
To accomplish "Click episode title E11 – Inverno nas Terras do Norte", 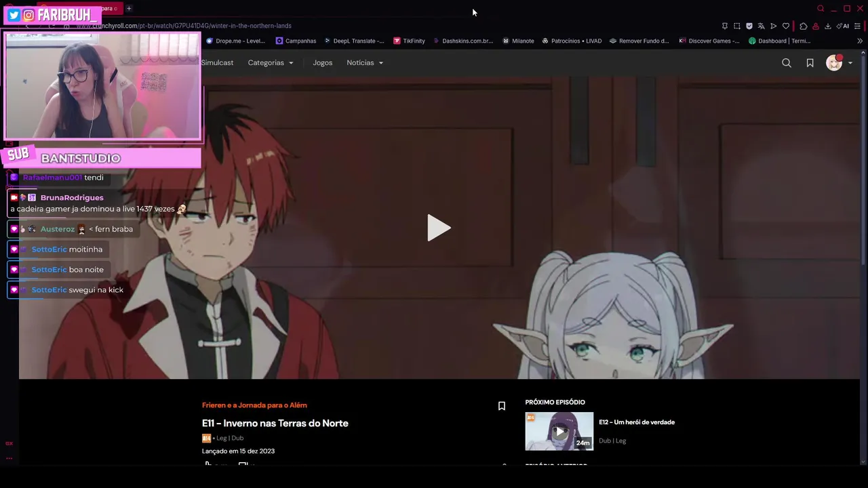I will [275, 423].
